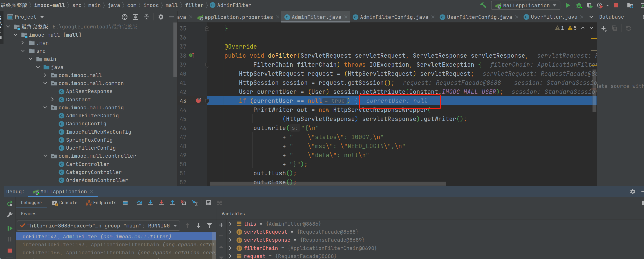Expand the Constant class node
This screenshot has height=259, width=644.
53,100
